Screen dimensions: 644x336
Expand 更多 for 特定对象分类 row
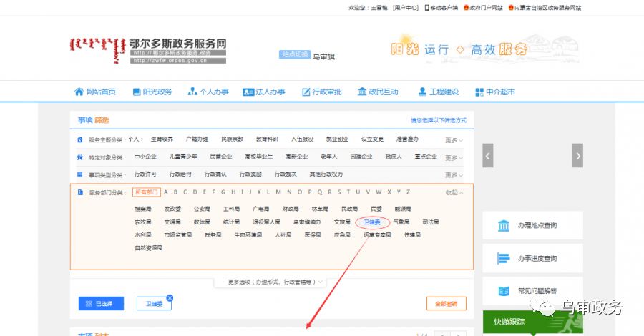click(x=454, y=157)
